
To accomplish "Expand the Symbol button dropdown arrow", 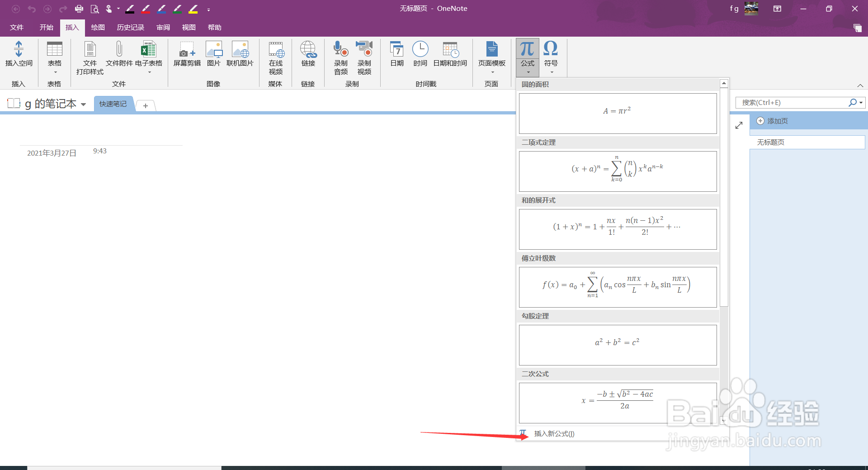I will (552, 72).
